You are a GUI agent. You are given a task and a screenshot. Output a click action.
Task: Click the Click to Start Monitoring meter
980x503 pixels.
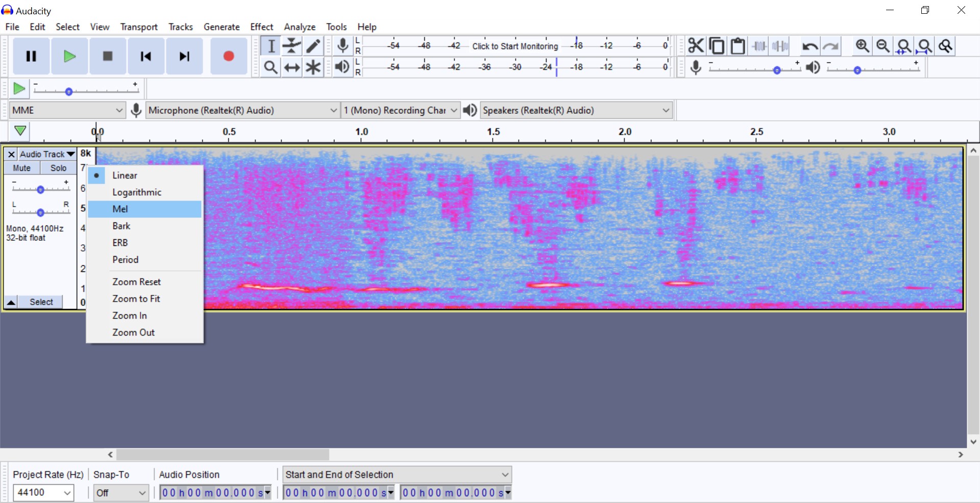[x=515, y=46]
